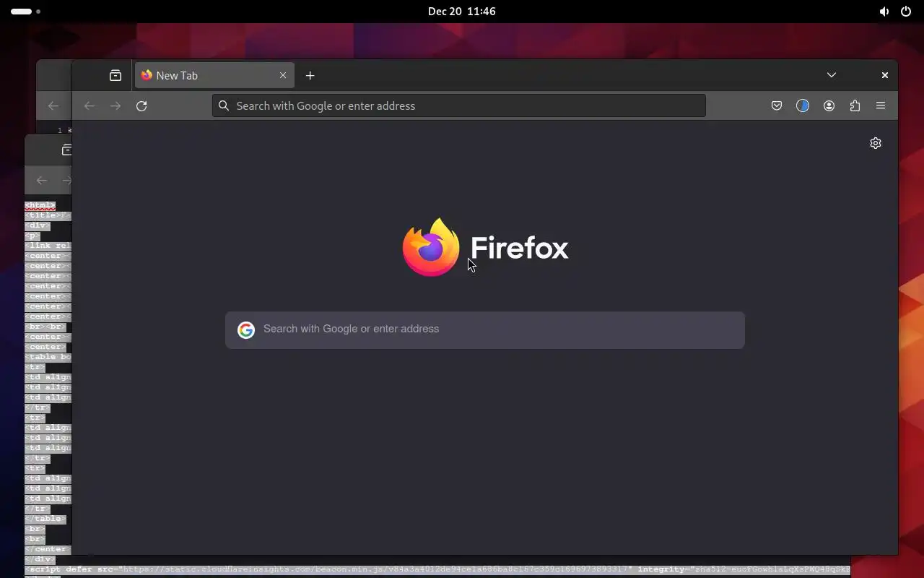Viewport: 924px width, 578px height.
Task: Click the "<table bo" line in source window
Action: [48, 357]
